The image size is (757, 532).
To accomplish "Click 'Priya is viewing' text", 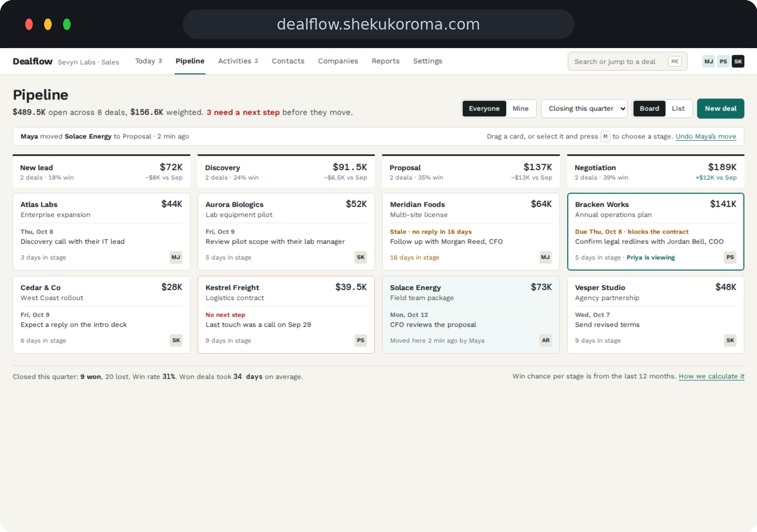I will (x=651, y=258).
